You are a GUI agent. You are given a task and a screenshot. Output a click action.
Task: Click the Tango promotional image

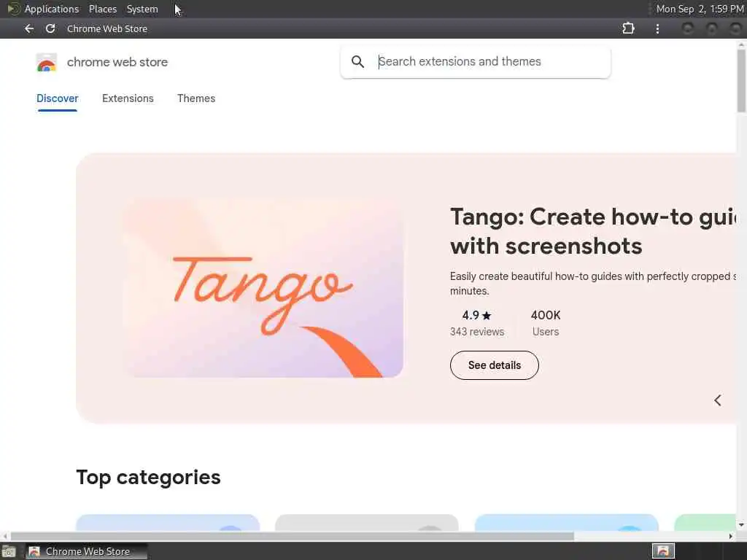263,288
